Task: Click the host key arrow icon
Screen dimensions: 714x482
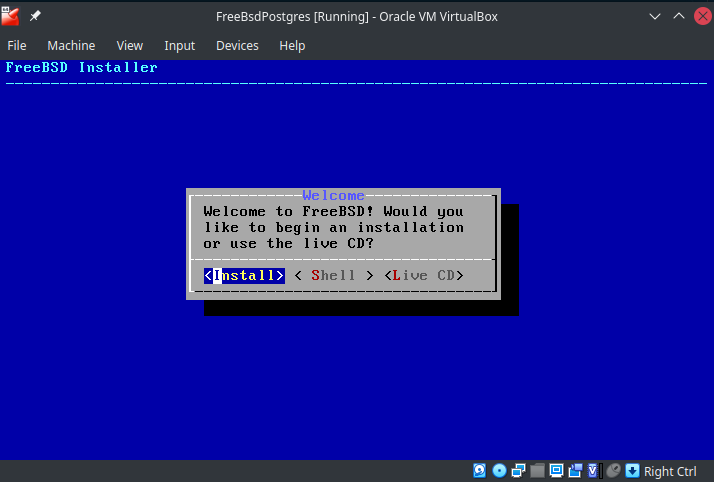Action: 632,471
